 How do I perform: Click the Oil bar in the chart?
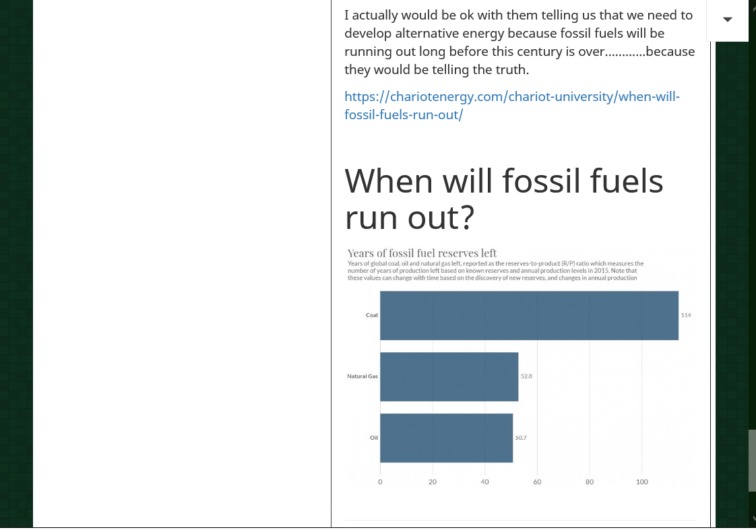pos(446,438)
